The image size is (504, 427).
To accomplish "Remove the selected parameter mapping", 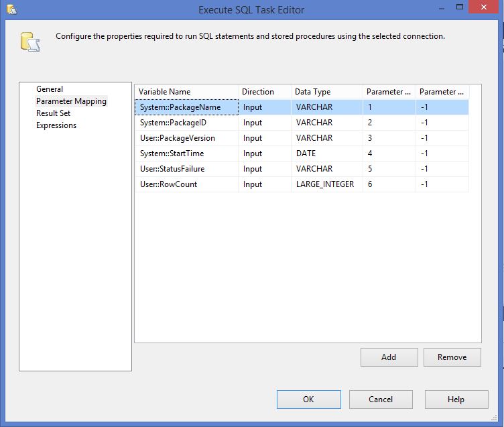I will click(x=452, y=357).
